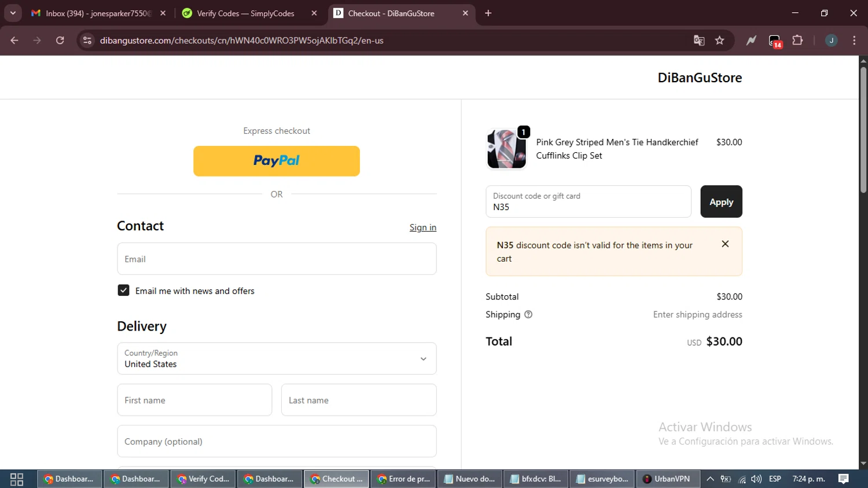
Task: Show hidden system tray icons
Action: point(710,479)
